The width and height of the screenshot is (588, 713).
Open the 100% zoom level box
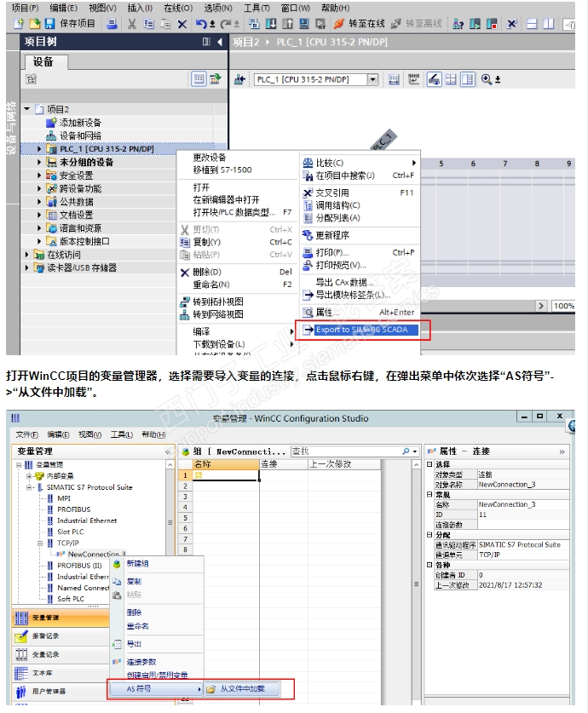coord(563,306)
